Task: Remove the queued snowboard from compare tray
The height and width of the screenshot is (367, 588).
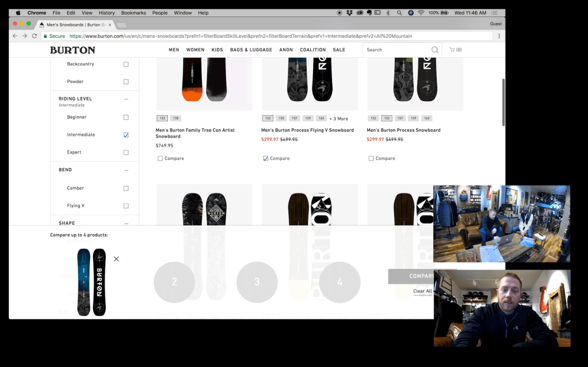Action: (116, 259)
